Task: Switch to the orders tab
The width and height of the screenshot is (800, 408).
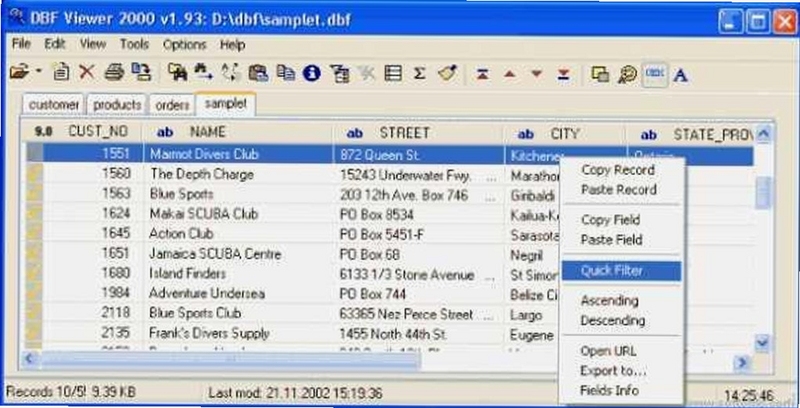Action: (x=172, y=105)
